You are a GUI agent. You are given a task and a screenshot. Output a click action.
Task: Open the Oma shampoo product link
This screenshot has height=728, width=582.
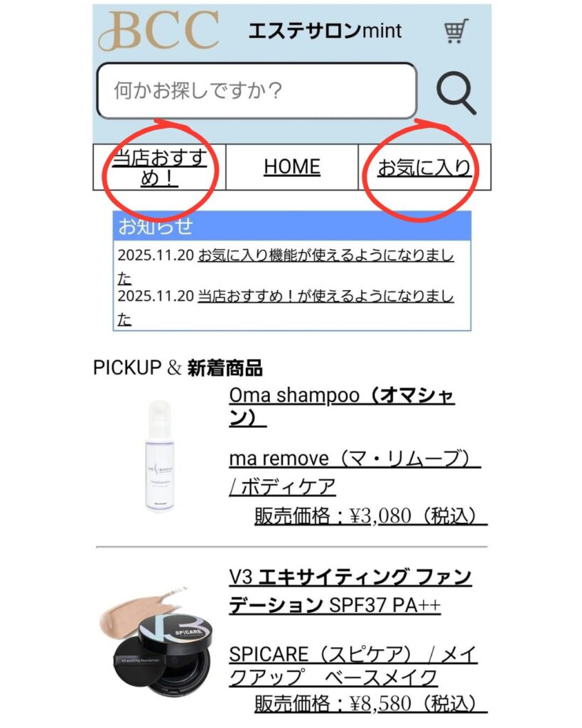tap(342, 406)
